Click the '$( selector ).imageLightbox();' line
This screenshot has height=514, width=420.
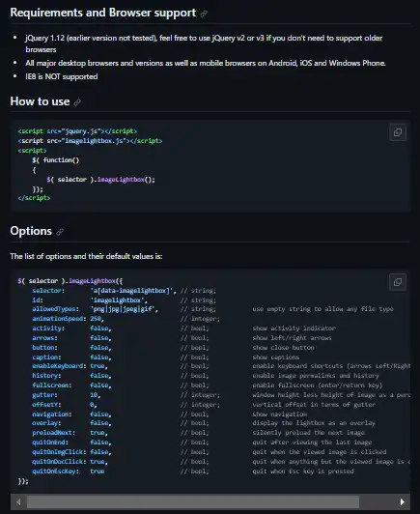click(x=101, y=180)
